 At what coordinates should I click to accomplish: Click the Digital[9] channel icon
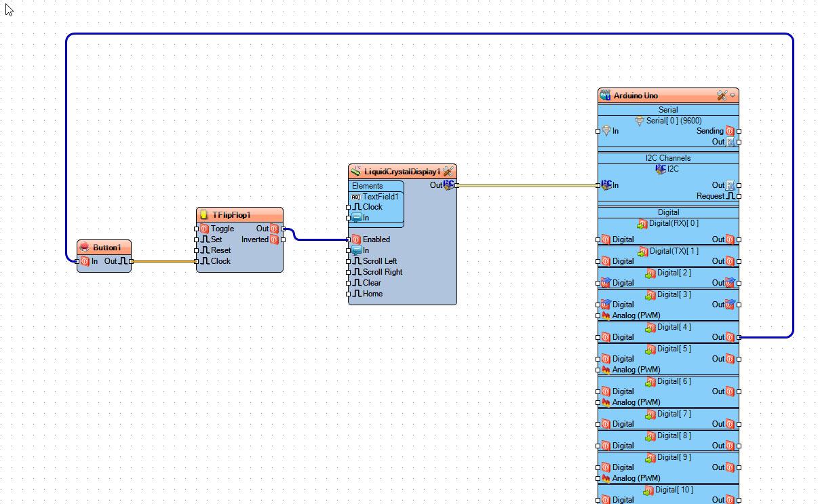[651, 458]
